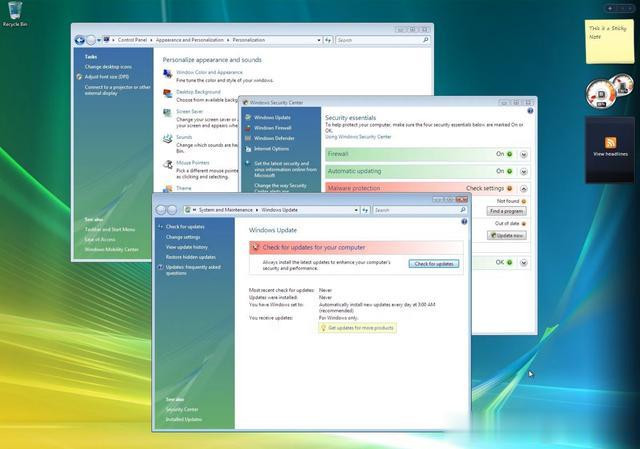The width and height of the screenshot is (640, 449).
Task: Click the Window Color and Appearance icon
Action: [167, 73]
